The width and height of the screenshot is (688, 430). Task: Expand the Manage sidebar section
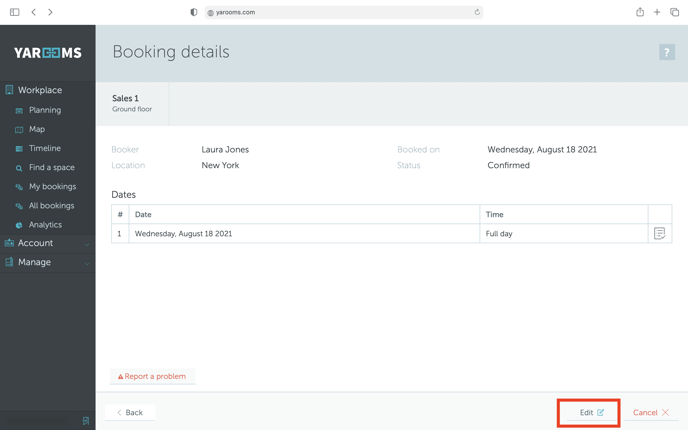click(x=47, y=262)
